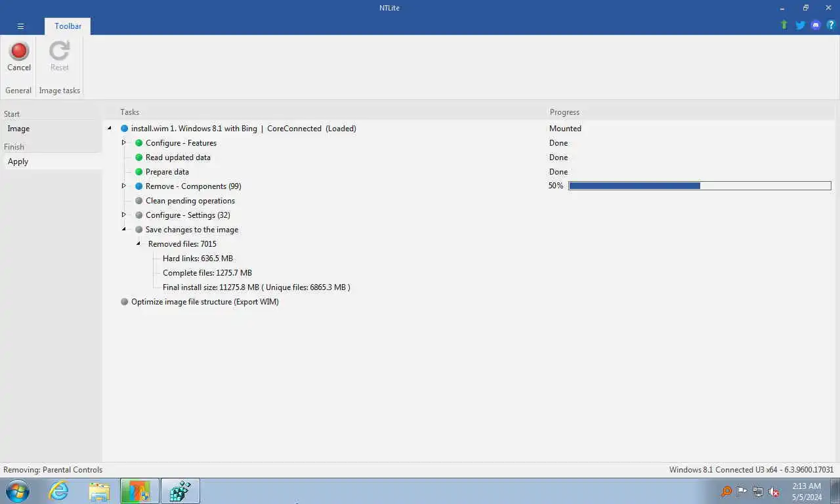This screenshot has width=840, height=504.
Task: Select the install.wim Windows 8.1 with Bing row
Action: (243, 129)
